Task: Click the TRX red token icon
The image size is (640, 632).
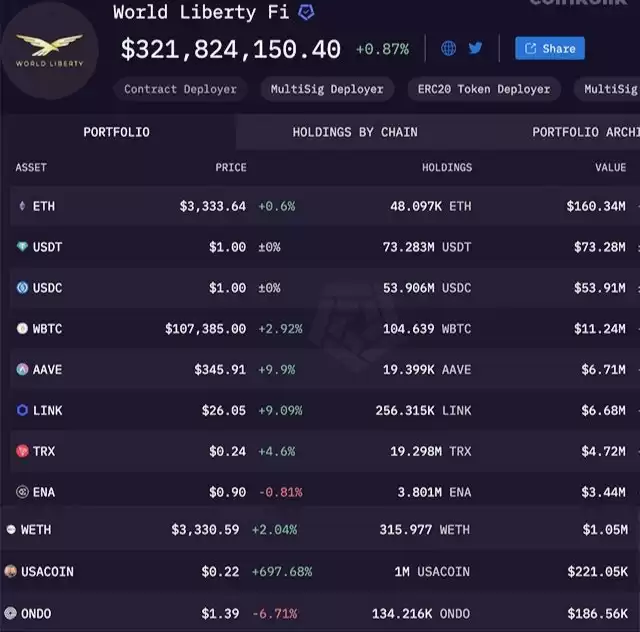Action: 22,451
